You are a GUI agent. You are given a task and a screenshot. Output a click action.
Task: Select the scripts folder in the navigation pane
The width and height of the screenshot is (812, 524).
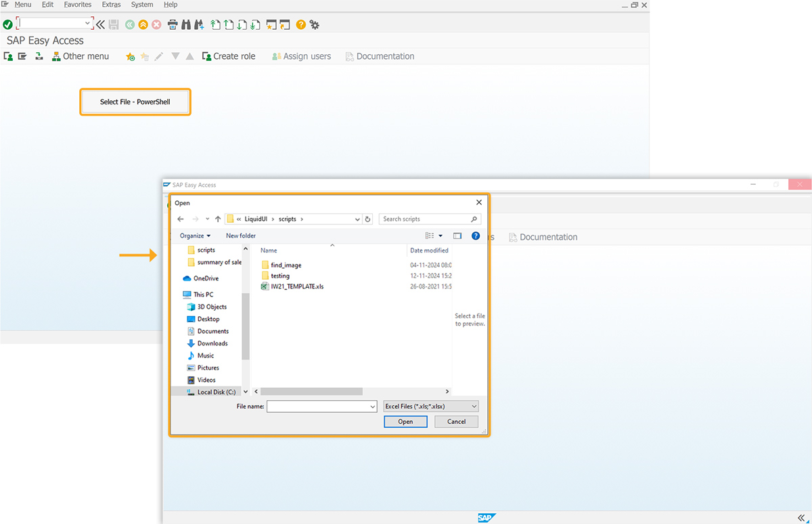click(201, 250)
